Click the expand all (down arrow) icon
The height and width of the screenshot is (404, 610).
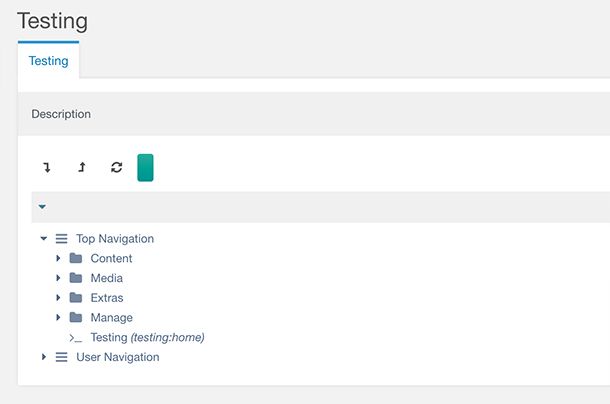click(x=46, y=168)
